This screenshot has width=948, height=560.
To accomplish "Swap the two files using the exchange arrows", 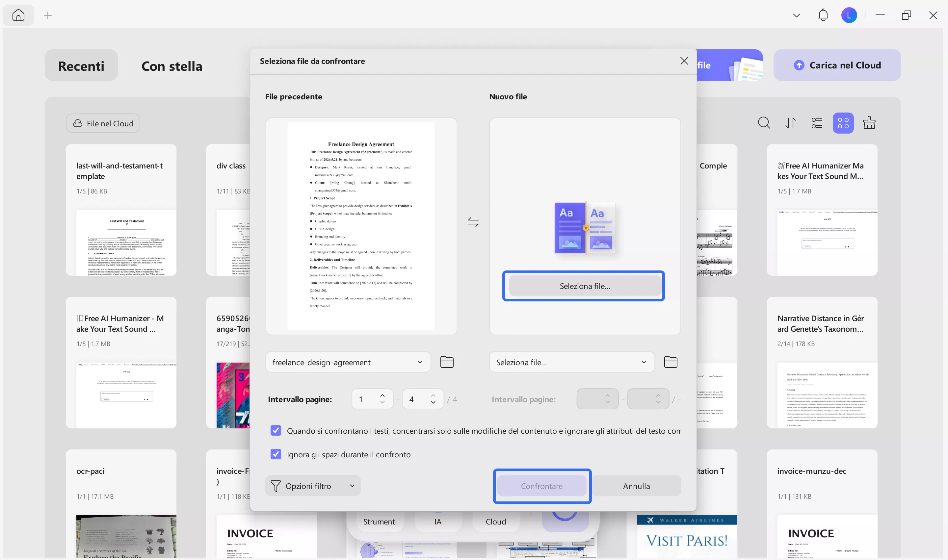I will [473, 222].
